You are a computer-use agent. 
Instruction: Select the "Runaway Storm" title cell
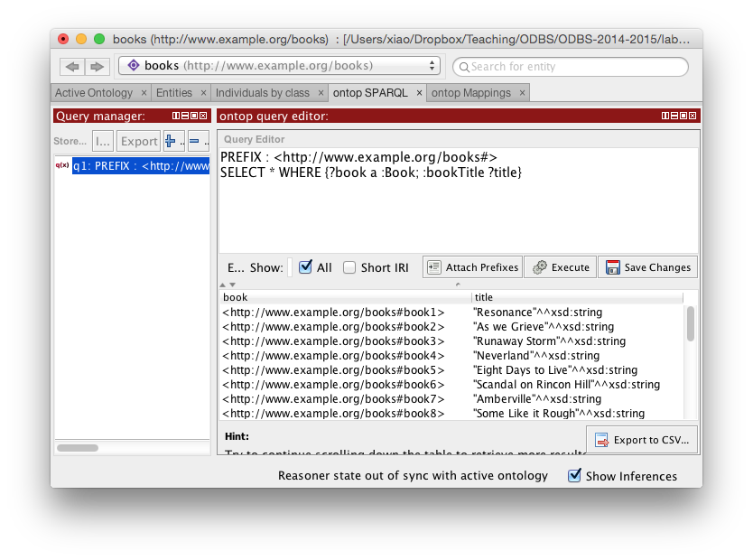[577, 341]
